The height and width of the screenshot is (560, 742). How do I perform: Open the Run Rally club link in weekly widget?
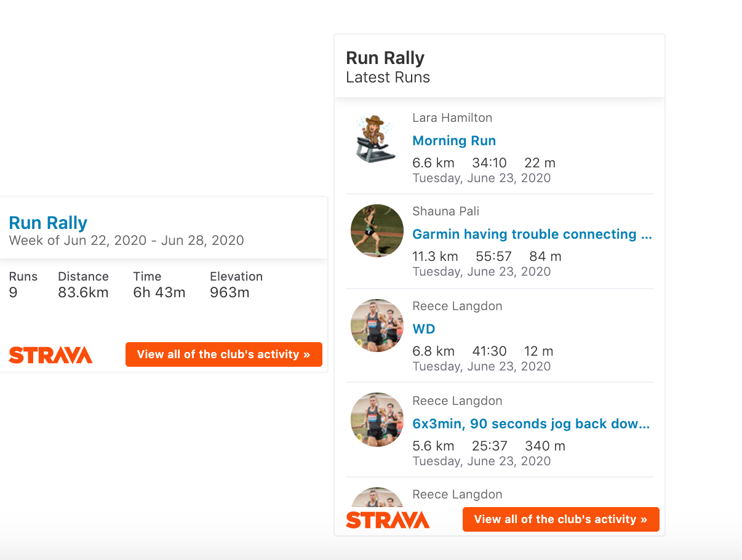[x=48, y=223]
